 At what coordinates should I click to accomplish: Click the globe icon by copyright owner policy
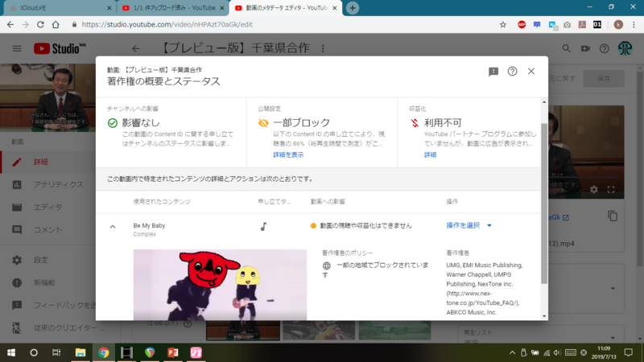(327, 266)
